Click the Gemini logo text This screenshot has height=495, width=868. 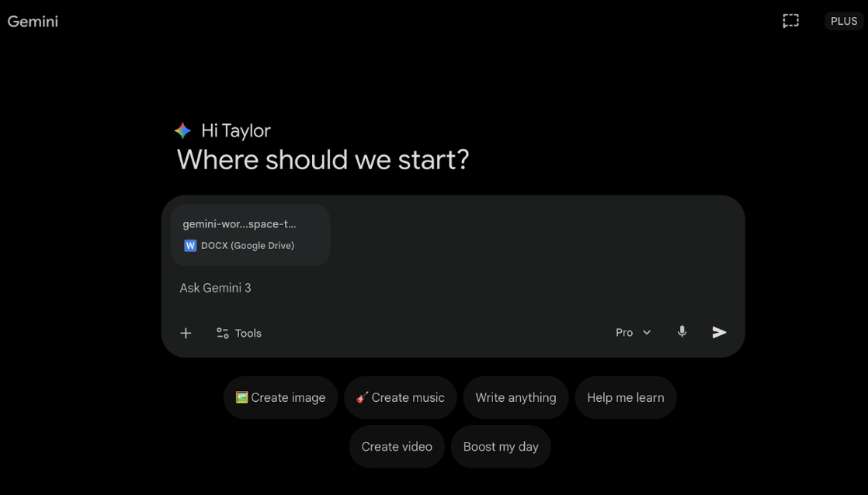point(33,21)
